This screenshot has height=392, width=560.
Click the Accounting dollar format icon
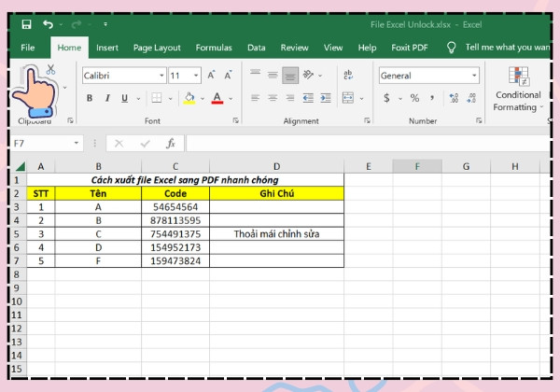pos(386,98)
